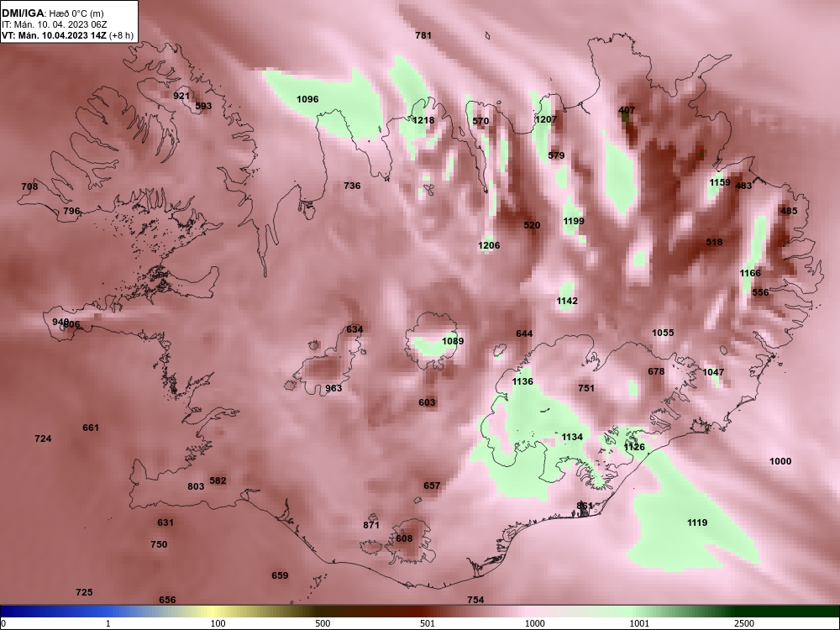Click the map value 556
The height and width of the screenshot is (630, 840).
760,292
